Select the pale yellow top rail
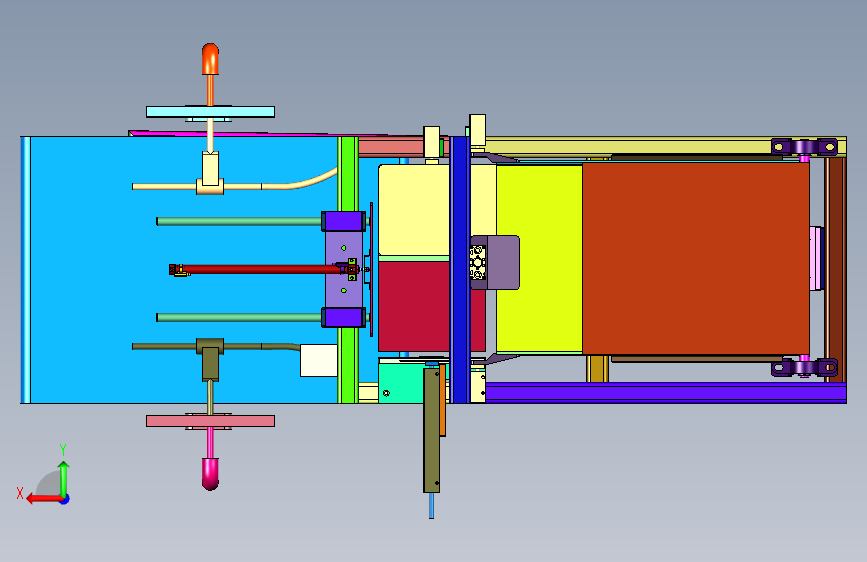The width and height of the screenshot is (867, 562). pyautogui.click(x=628, y=146)
